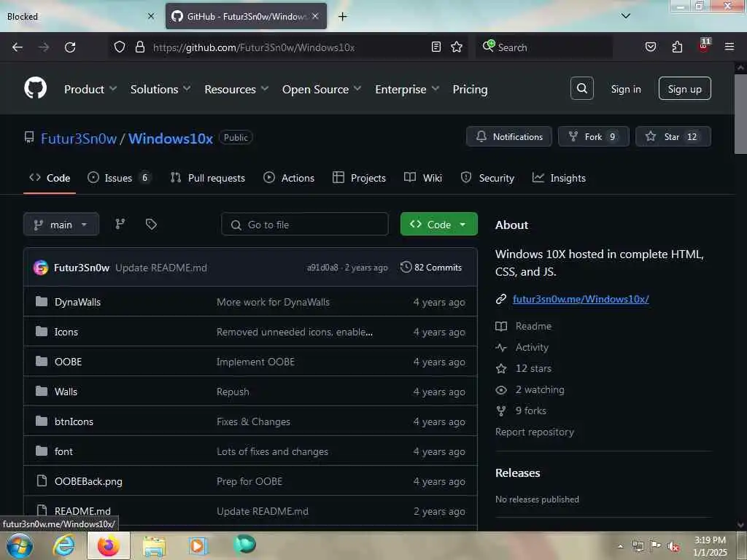The image size is (747, 560).
Task: Open the README.md file
Action: coord(82,511)
